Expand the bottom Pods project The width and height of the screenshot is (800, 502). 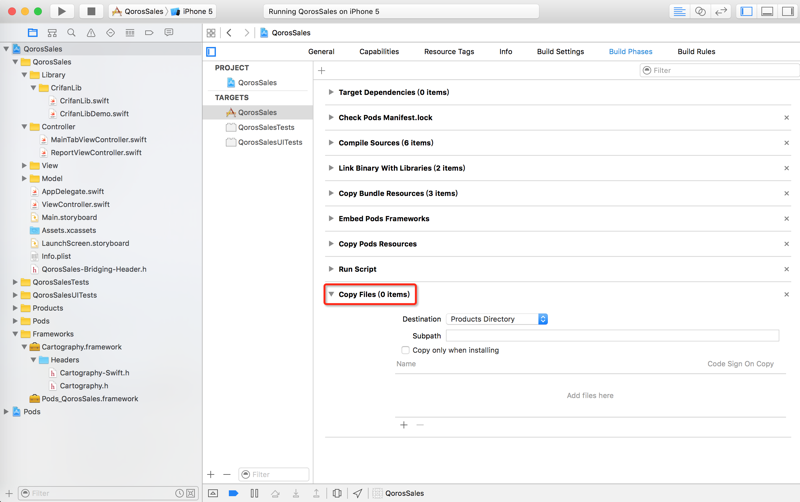pos(6,412)
